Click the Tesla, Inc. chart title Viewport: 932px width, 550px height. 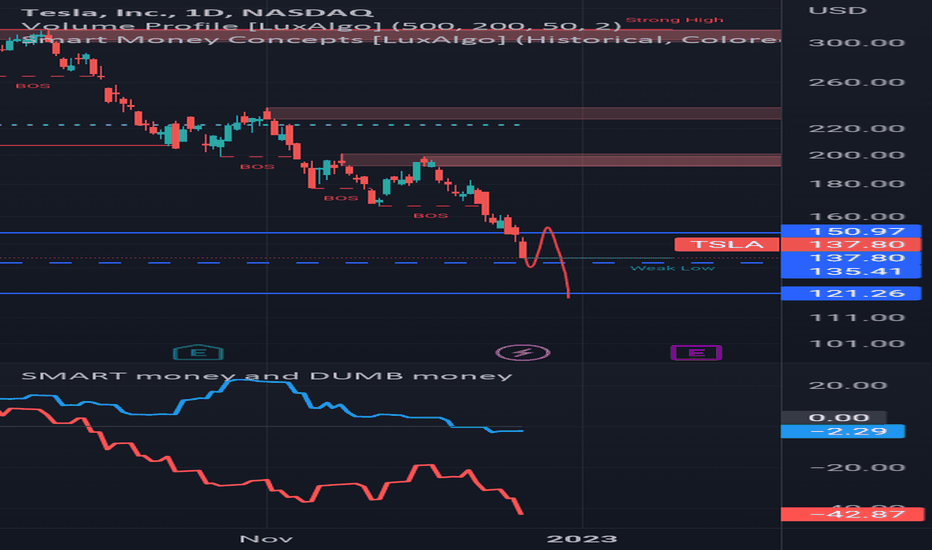(x=197, y=12)
